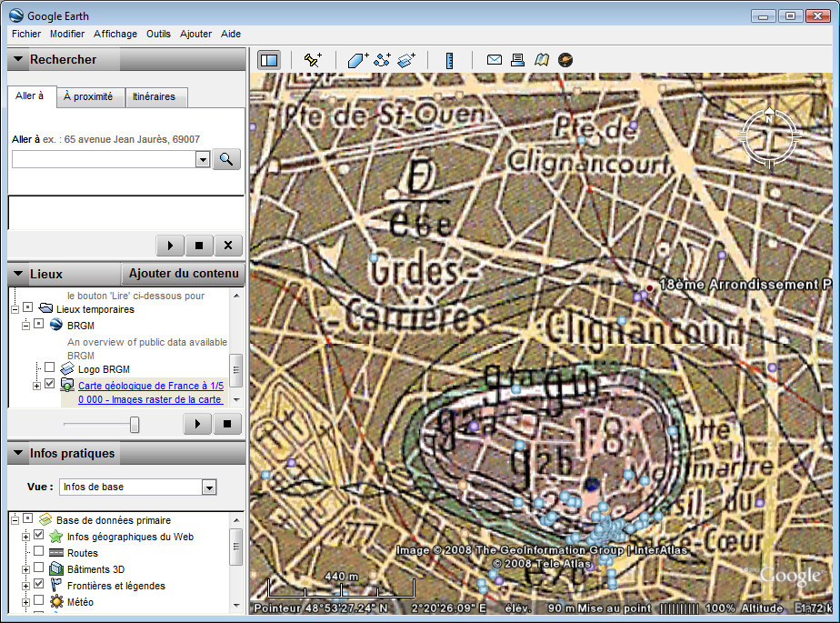Click the BRGM globe icon in Lieux
The width and height of the screenshot is (840, 623).
[56, 325]
